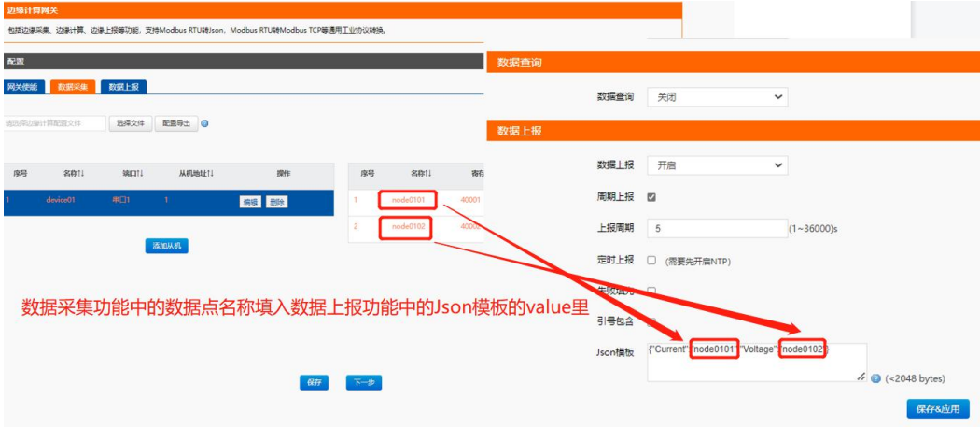The width and height of the screenshot is (980, 427).
Task: Open the 数据查询 dropdown set to 关闭
Action: click(x=718, y=97)
